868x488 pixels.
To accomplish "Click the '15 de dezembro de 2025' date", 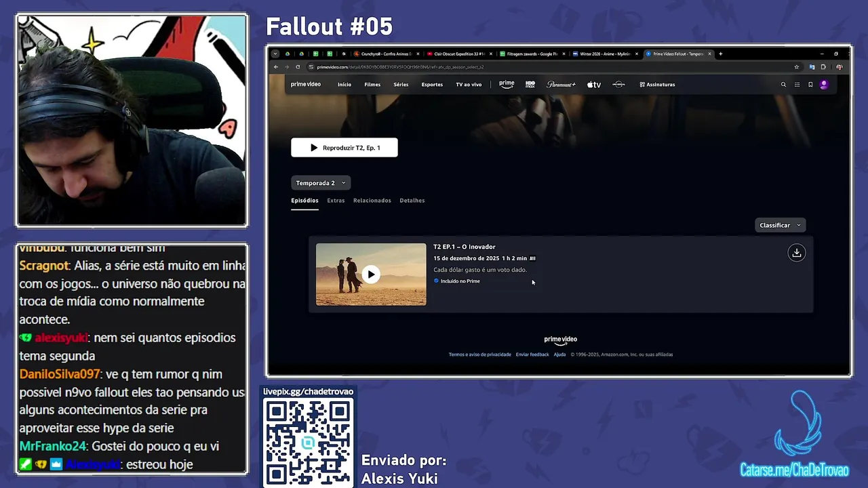I will (466, 258).
